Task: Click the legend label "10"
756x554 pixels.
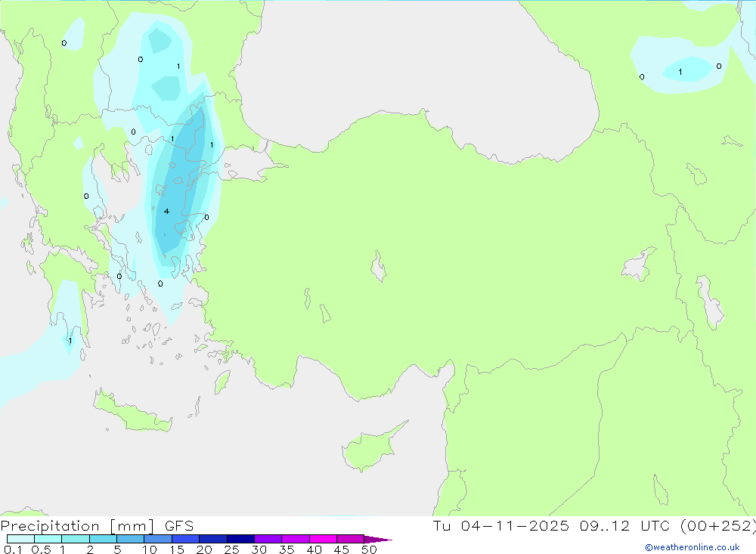Action: click(x=149, y=549)
